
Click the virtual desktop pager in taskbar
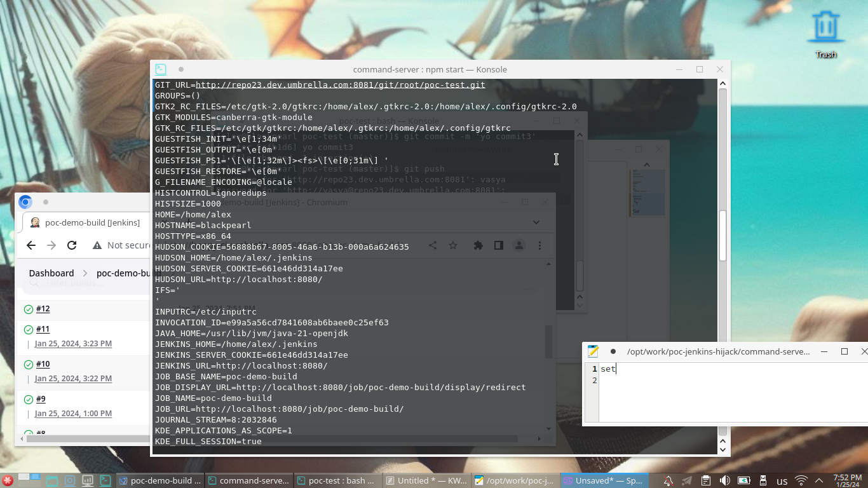[29, 480]
